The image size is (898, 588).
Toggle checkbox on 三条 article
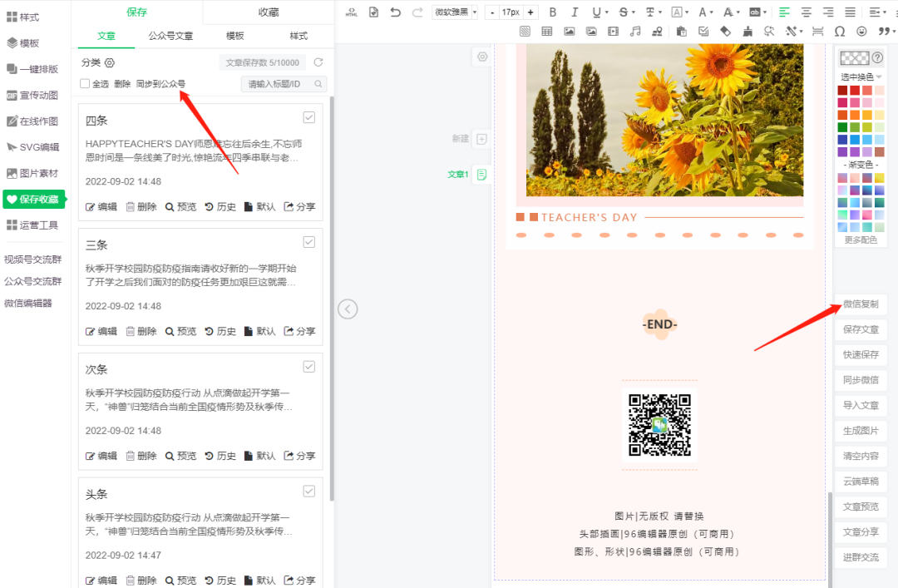[x=309, y=242]
